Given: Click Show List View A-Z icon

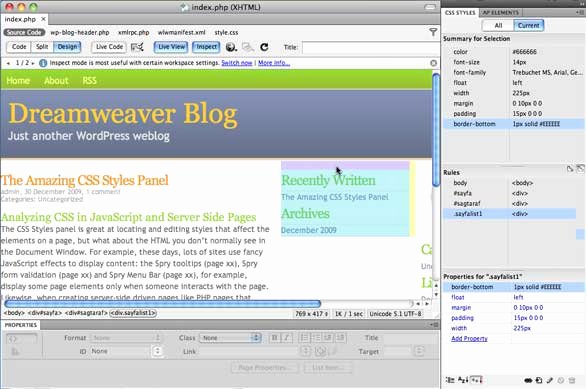Looking at the screenshot, I should pos(463,380).
